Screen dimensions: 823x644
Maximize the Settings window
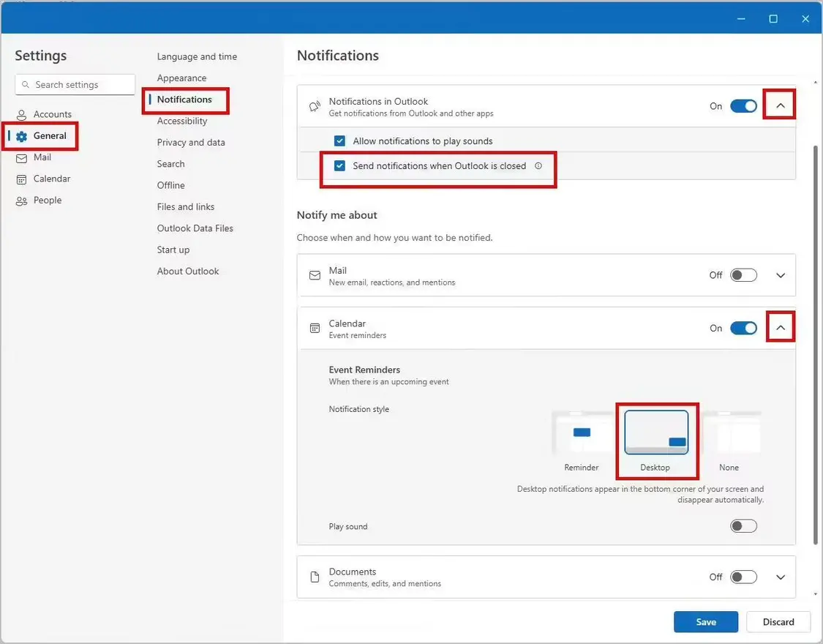pos(773,19)
